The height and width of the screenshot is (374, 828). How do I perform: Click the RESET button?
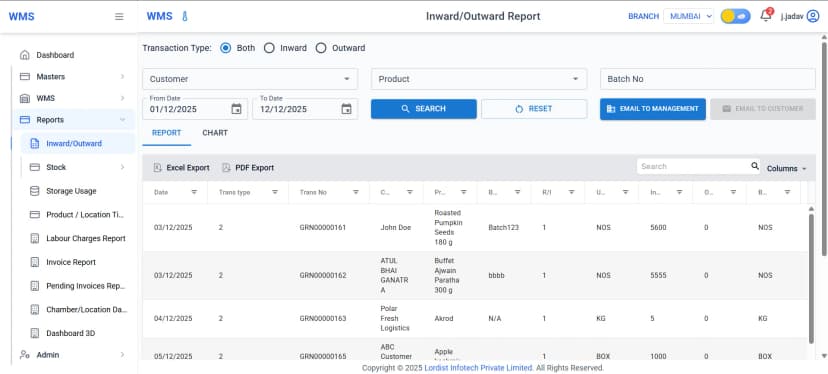click(x=534, y=109)
